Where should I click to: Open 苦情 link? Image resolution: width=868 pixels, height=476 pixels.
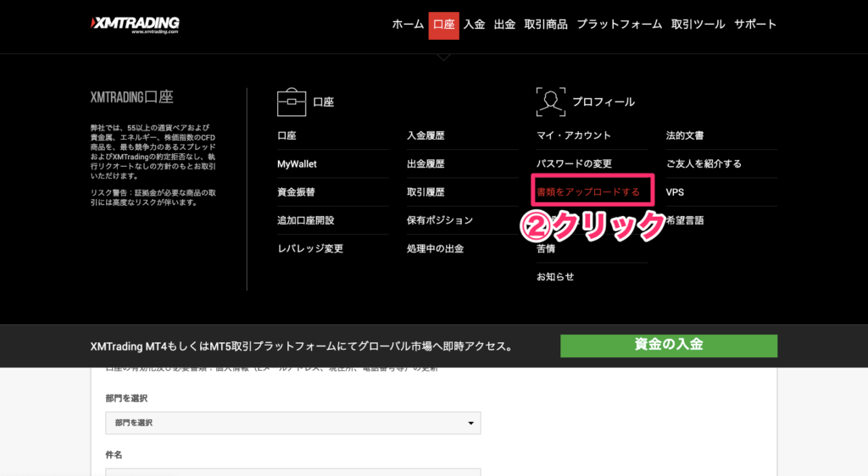click(546, 249)
